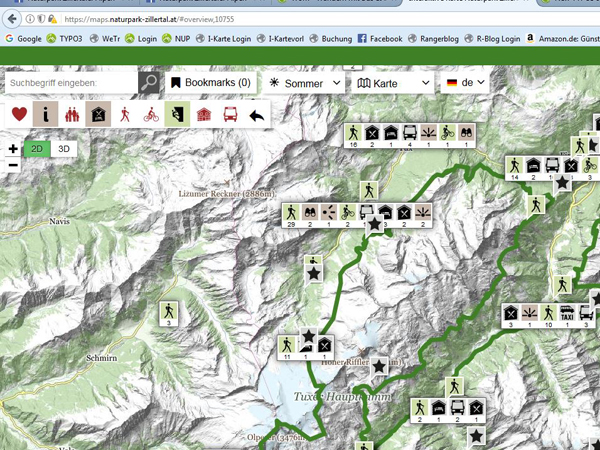Click the red hut accommodation icon
Image resolution: width=600 pixels, height=450 pixels.
coord(204,115)
